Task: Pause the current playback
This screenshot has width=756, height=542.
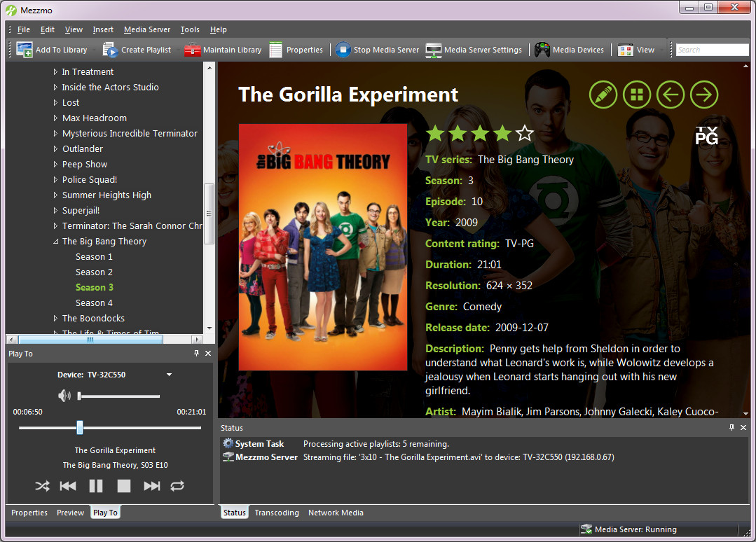Action: [96, 486]
